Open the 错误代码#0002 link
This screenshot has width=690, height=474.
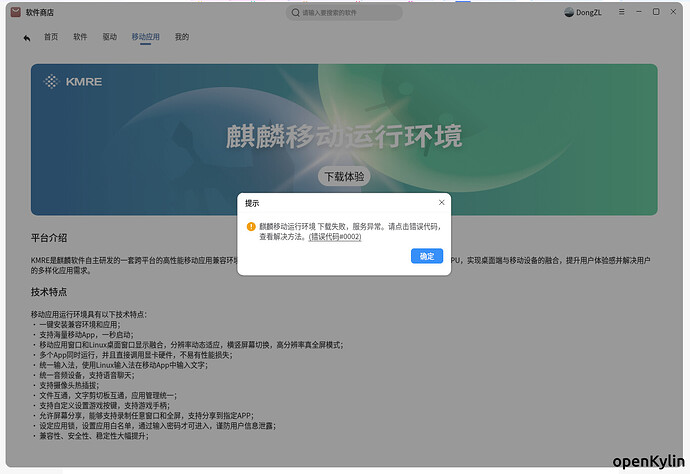click(335, 237)
